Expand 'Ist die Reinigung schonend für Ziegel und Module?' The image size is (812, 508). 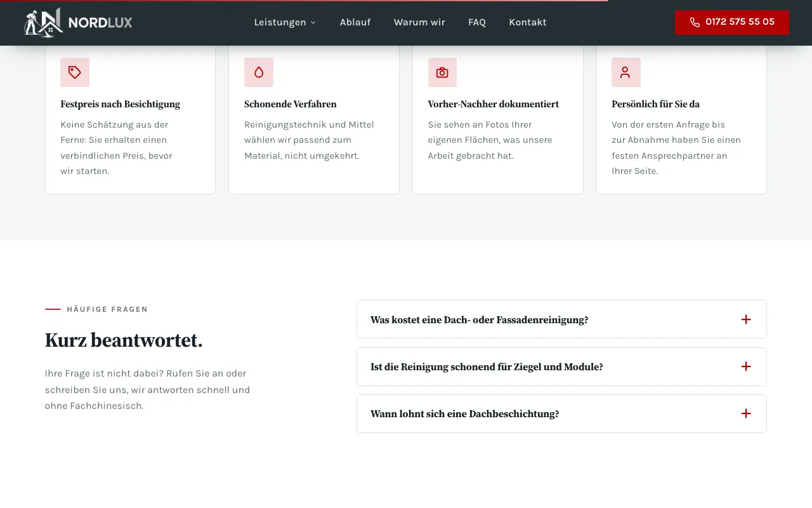pyautogui.click(x=561, y=366)
